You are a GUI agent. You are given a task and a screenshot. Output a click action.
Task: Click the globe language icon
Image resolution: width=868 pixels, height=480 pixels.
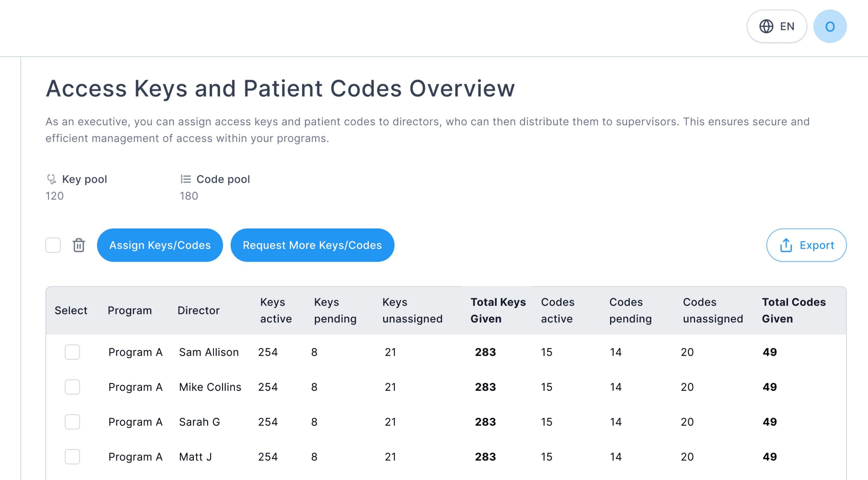(x=766, y=26)
